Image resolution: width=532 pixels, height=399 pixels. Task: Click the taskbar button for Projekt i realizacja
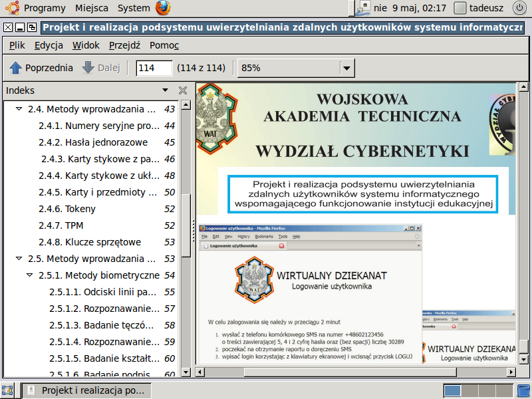point(88,390)
